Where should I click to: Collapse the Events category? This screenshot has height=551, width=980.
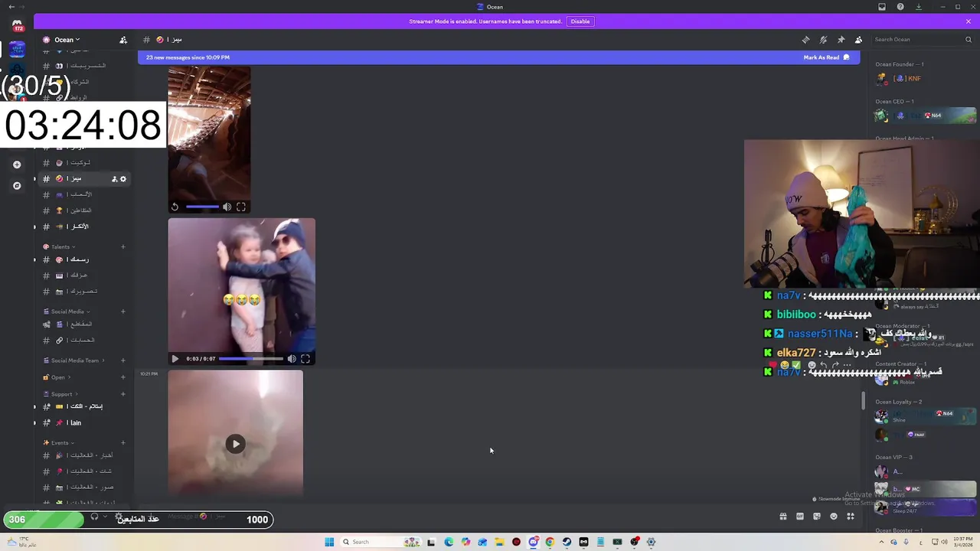pos(60,443)
